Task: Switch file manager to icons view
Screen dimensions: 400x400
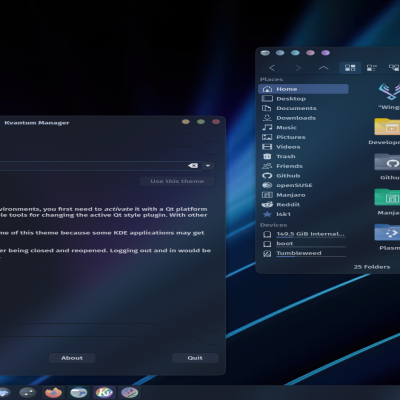Action: pos(350,68)
